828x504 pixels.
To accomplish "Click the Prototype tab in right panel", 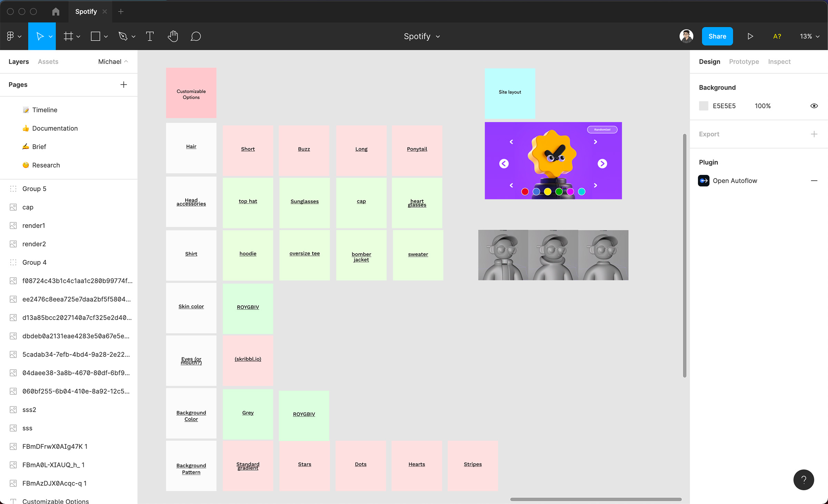I will (744, 61).
